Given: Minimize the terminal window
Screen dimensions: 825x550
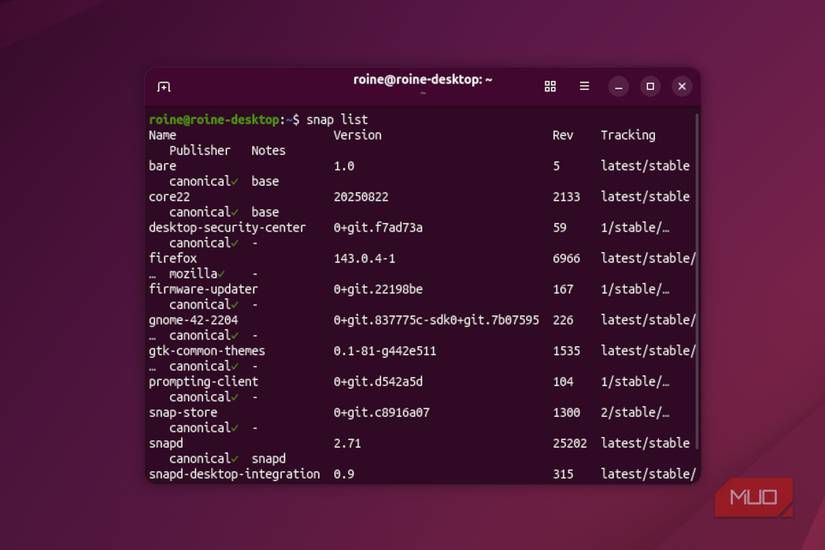Looking at the screenshot, I should [619, 86].
